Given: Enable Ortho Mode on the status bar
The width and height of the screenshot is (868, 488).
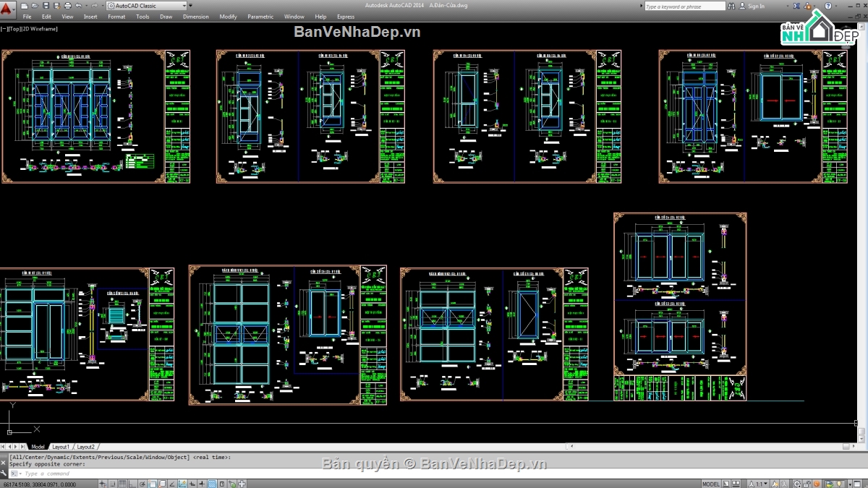Looking at the screenshot, I should click(130, 483).
